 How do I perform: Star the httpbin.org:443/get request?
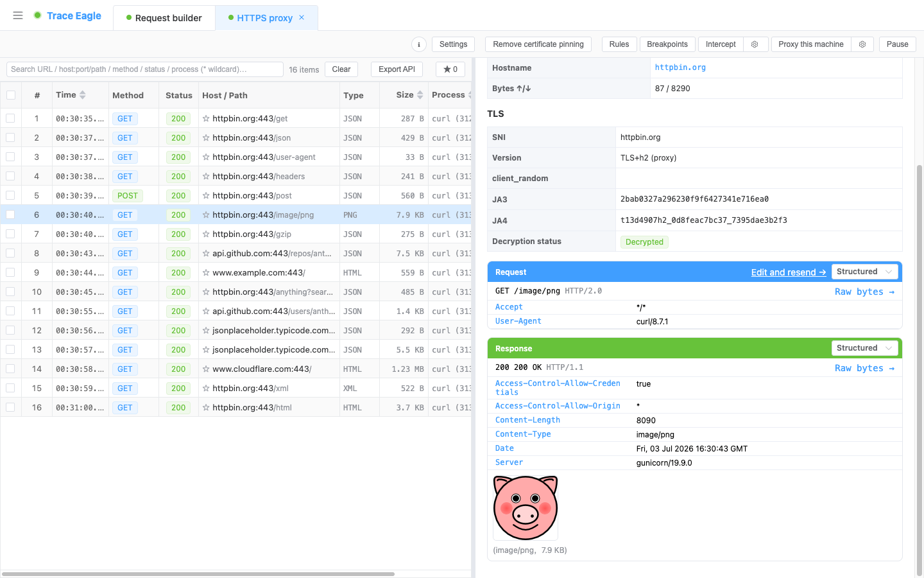[x=206, y=118]
